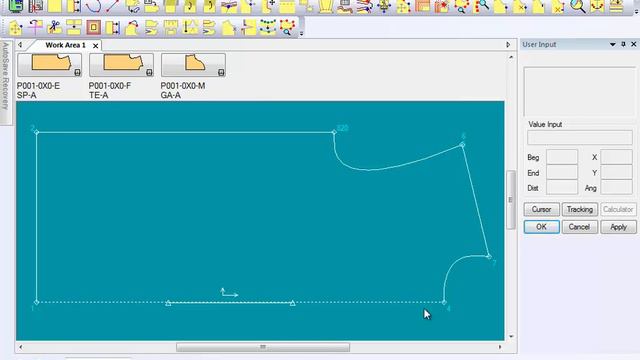This screenshot has height=360, width=640.
Task: Click the X coordinate field
Action: tap(616, 157)
